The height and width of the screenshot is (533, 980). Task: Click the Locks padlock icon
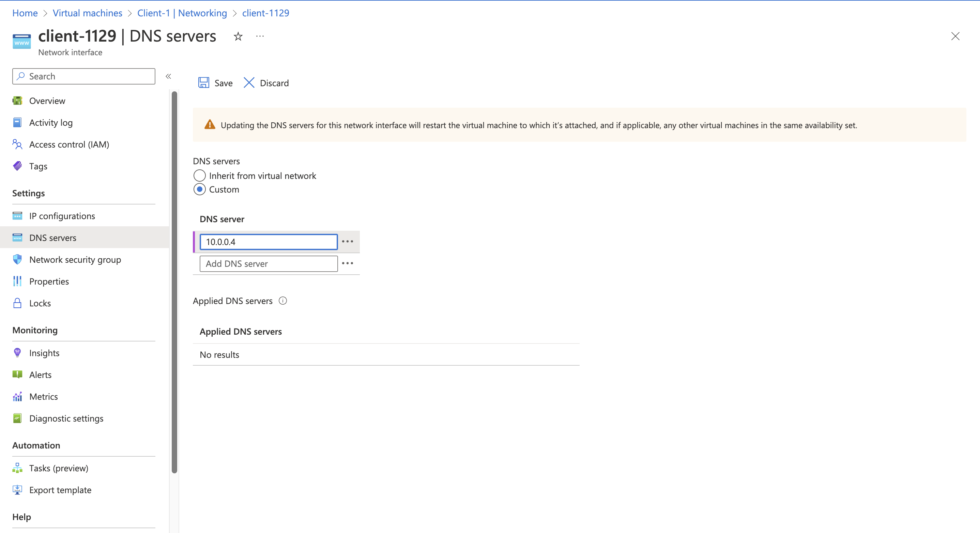point(17,303)
